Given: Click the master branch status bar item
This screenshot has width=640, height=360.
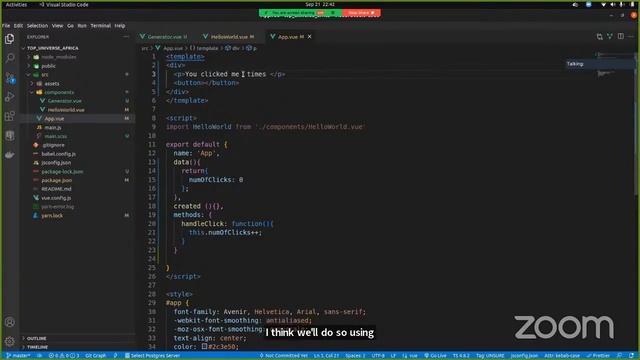Looking at the screenshot, I should click(18, 356).
